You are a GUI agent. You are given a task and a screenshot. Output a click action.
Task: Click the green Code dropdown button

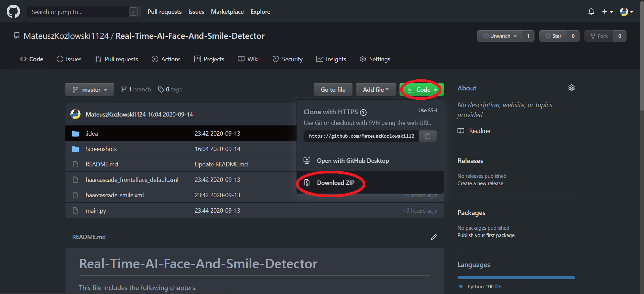[x=422, y=89]
